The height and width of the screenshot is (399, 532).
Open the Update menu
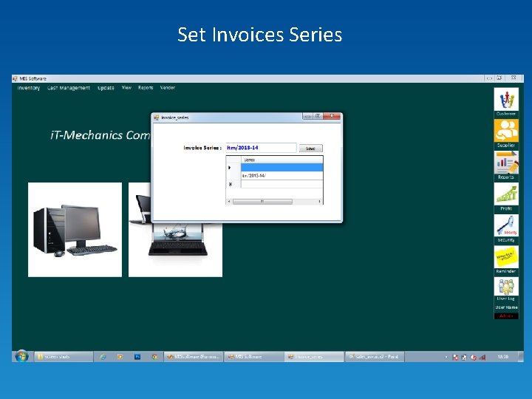tap(106, 88)
